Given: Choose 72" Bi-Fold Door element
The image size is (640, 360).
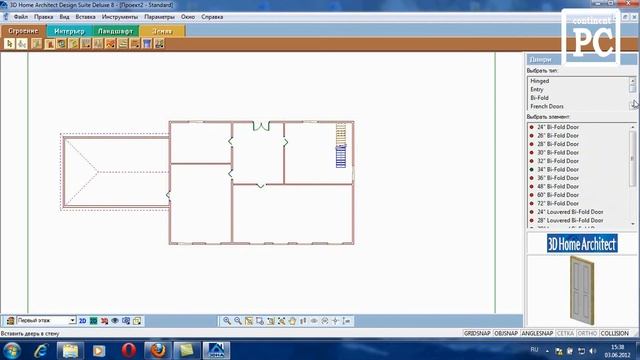Looking at the screenshot, I should click(x=558, y=203).
